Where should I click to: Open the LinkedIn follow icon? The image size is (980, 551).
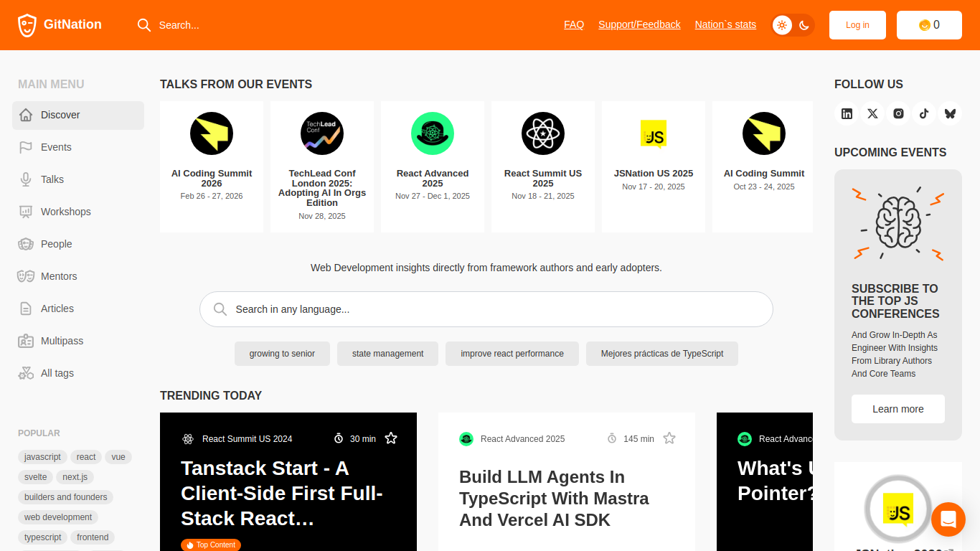(x=847, y=113)
